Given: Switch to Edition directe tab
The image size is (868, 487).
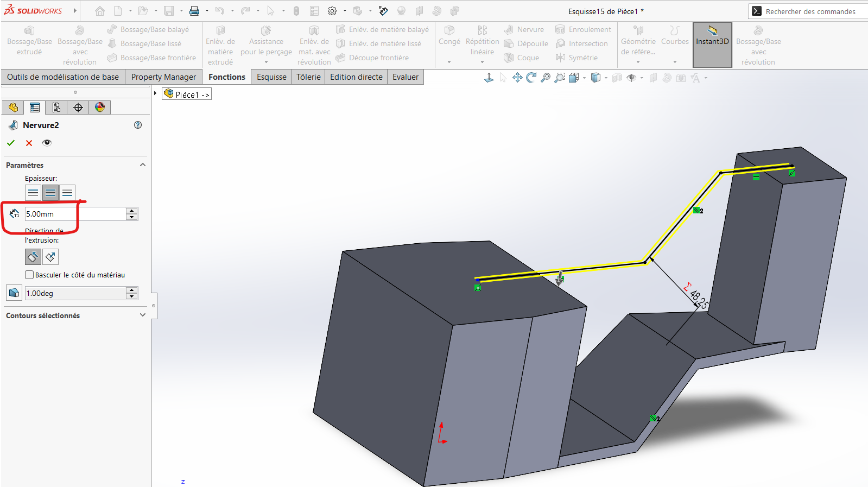Looking at the screenshot, I should (x=356, y=77).
